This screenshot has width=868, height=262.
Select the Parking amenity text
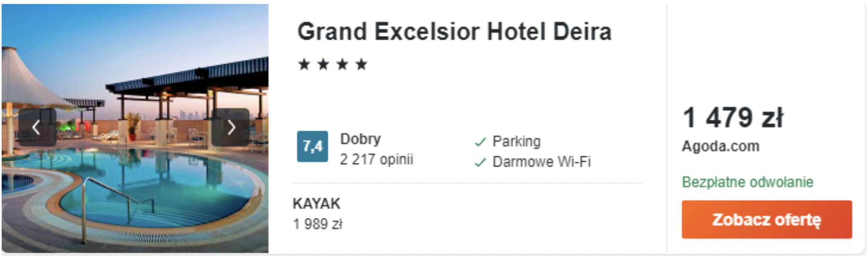click(517, 141)
